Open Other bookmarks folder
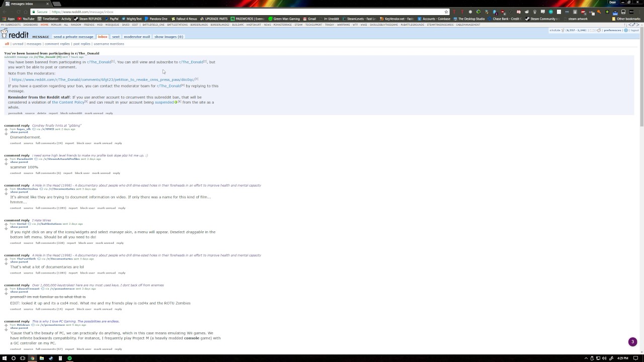 [x=626, y=19]
